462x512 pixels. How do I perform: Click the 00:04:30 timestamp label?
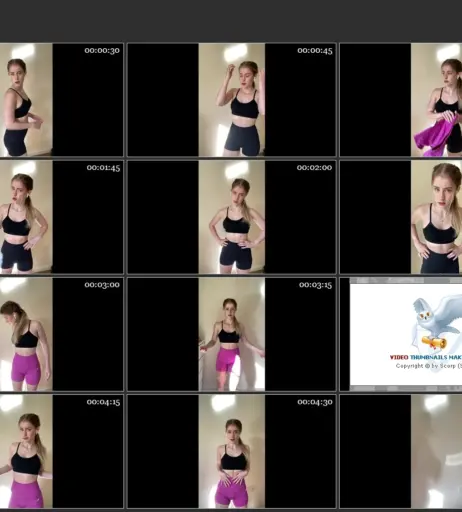315,402
